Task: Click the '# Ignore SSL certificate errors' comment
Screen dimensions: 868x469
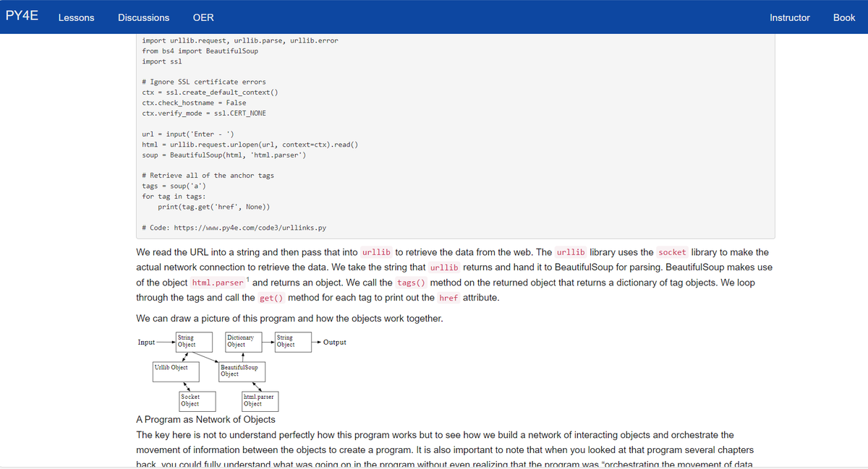Action: (x=204, y=82)
